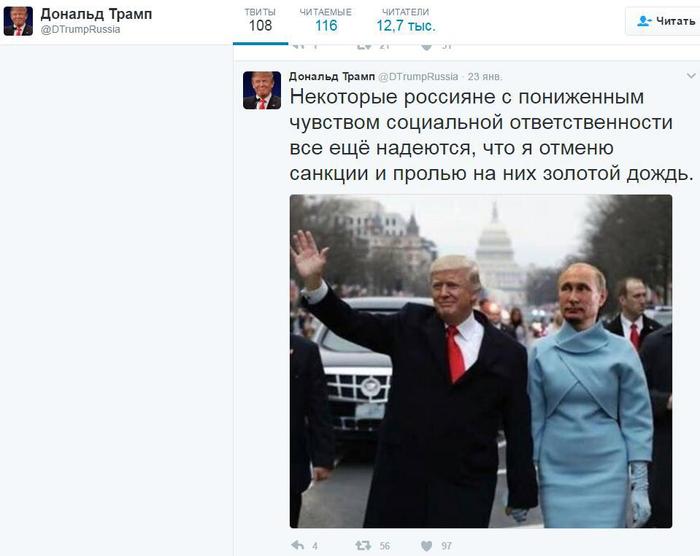This screenshot has width=700, height=556.
Task: Like the partially hidden tweet above
Action: pos(427,46)
